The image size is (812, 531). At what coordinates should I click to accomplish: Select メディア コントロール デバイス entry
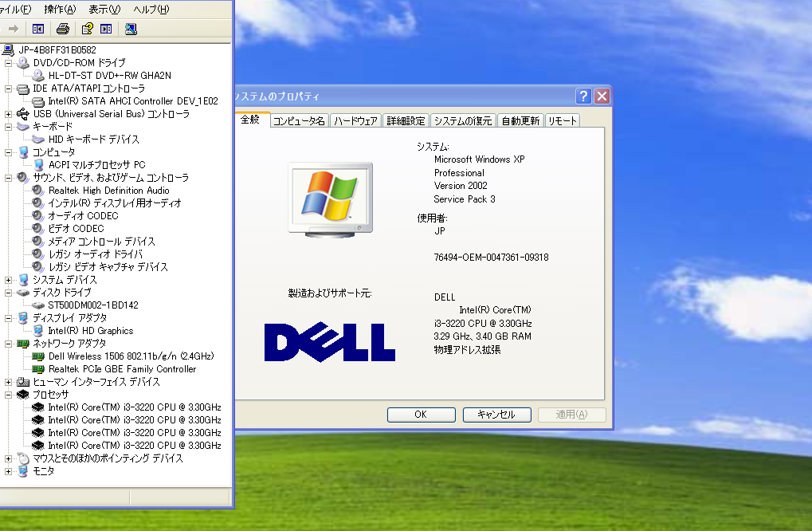[101, 242]
